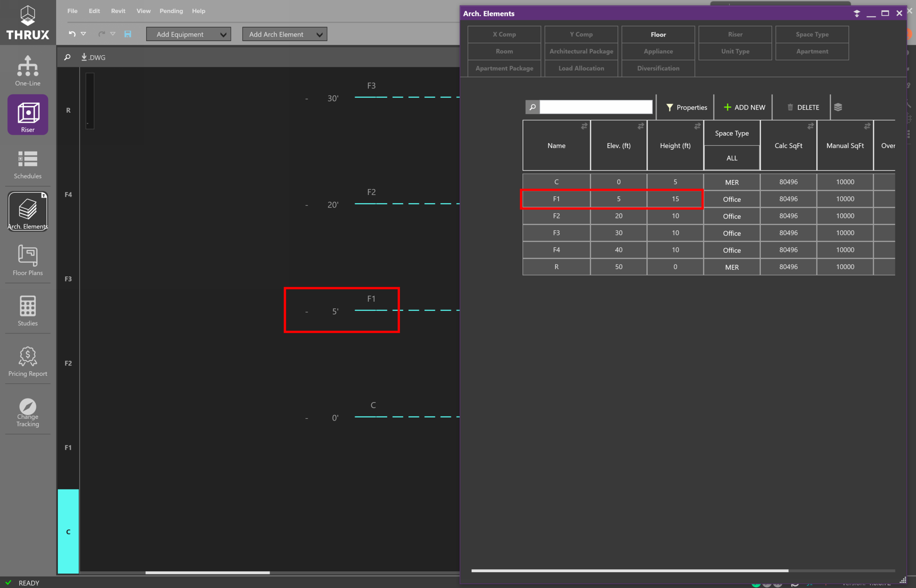This screenshot has width=916, height=588.
Task: Open Arch. Elements sidebar icon
Action: coord(28,212)
